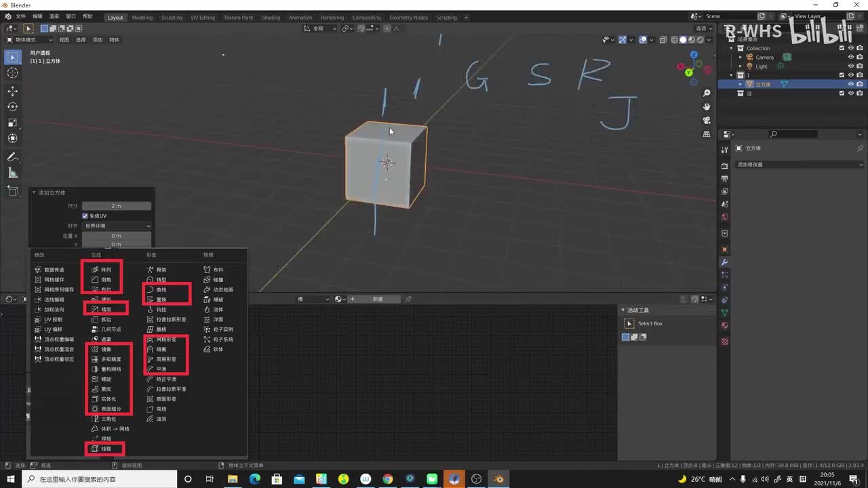Select the Measure tool
The height and width of the screenshot is (488, 868).
coord(13,173)
